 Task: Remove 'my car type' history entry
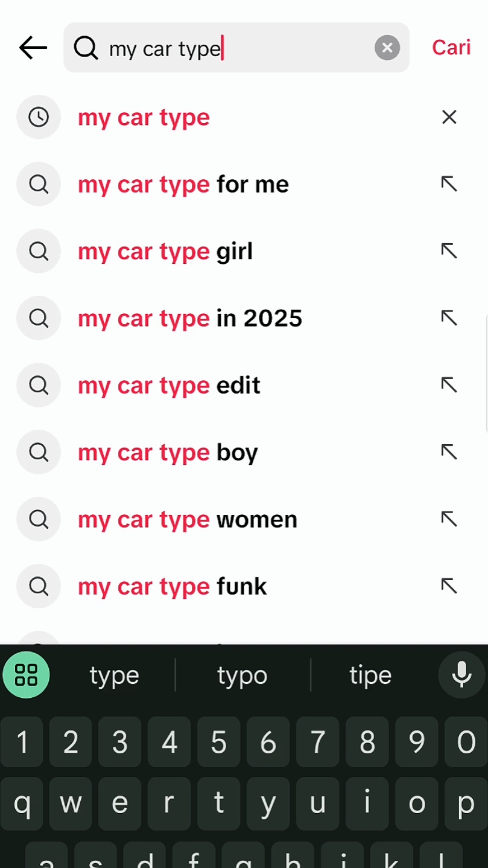pyautogui.click(x=449, y=117)
